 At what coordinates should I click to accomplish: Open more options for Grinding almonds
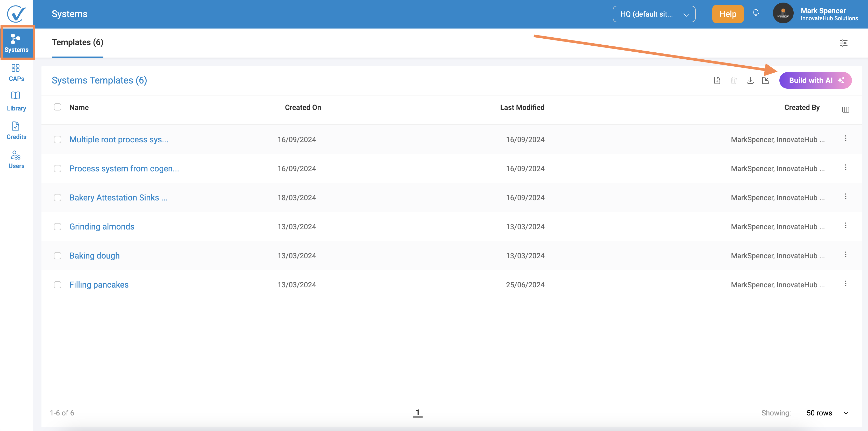[845, 225]
